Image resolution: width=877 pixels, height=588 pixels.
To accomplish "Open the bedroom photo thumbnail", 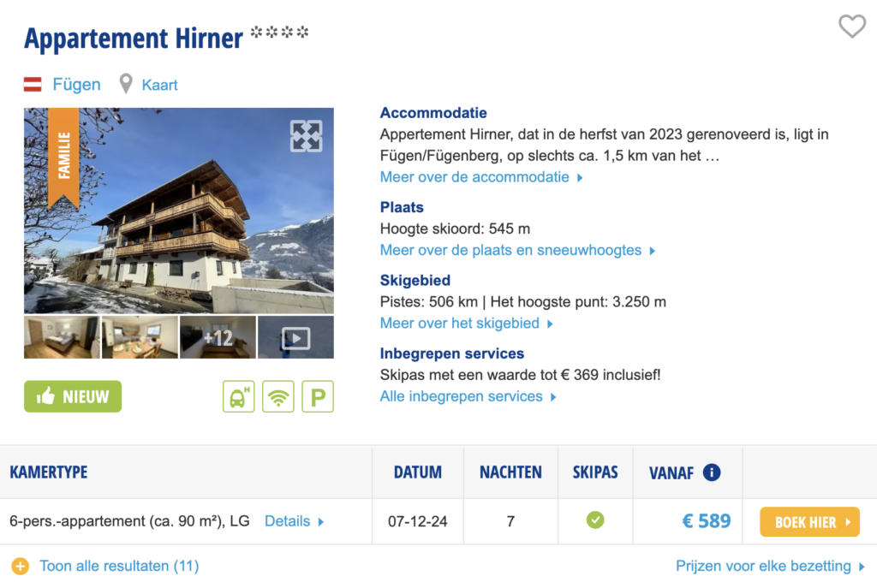I will pos(62,337).
